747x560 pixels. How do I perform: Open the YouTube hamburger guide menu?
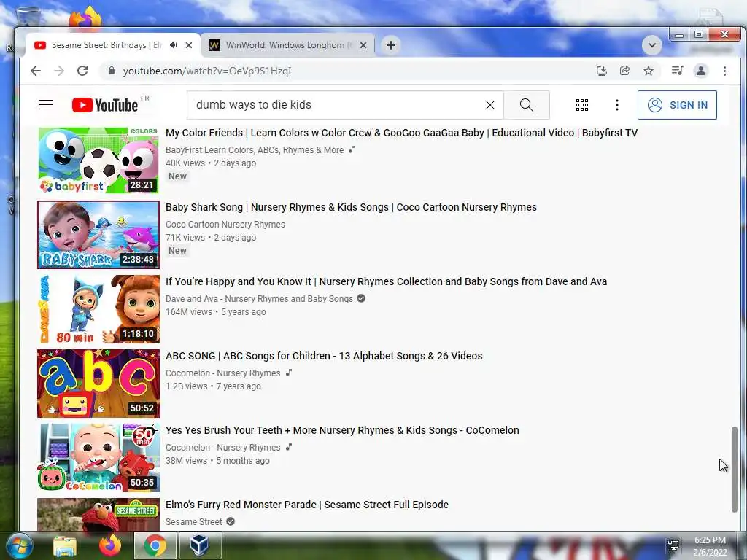click(x=46, y=105)
